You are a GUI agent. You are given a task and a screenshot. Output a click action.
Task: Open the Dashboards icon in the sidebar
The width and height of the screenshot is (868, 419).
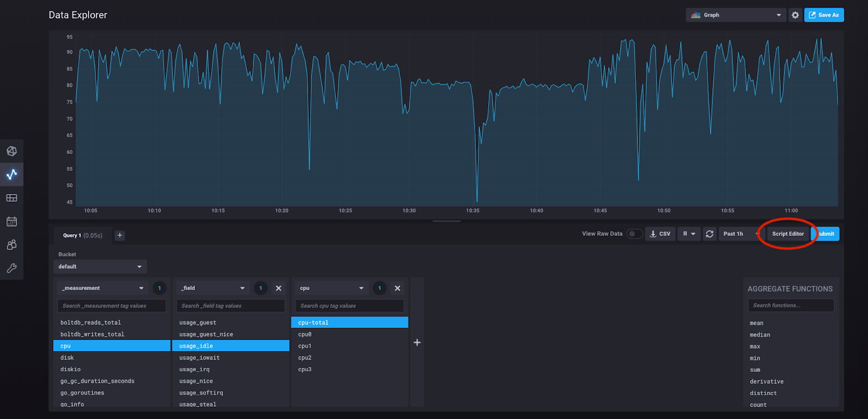coord(11,198)
